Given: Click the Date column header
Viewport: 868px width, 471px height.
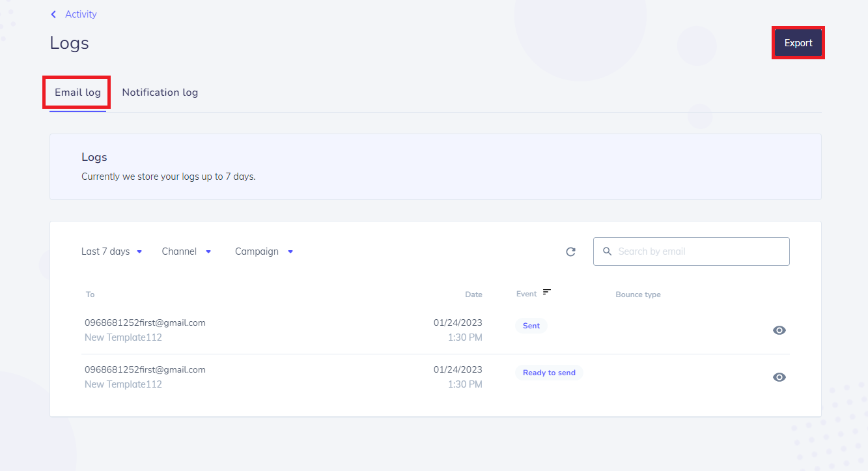Looking at the screenshot, I should pos(473,294).
